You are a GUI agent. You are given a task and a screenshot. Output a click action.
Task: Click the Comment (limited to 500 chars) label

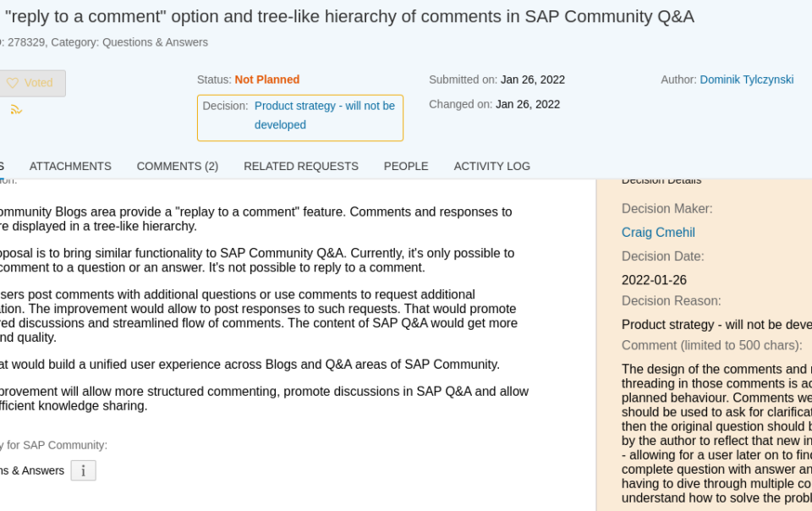(712, 345)
